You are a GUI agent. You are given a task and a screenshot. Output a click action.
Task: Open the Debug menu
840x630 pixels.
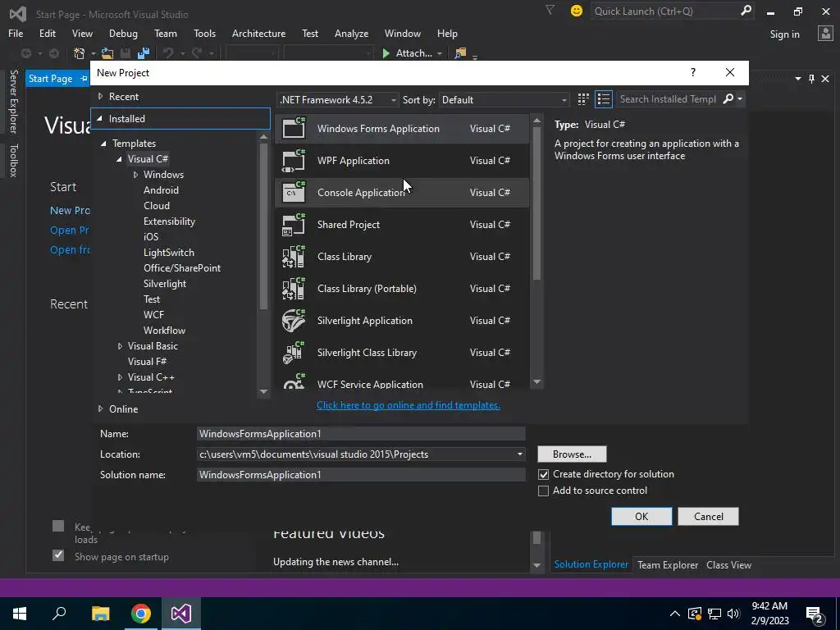click(x=123, y=33)
